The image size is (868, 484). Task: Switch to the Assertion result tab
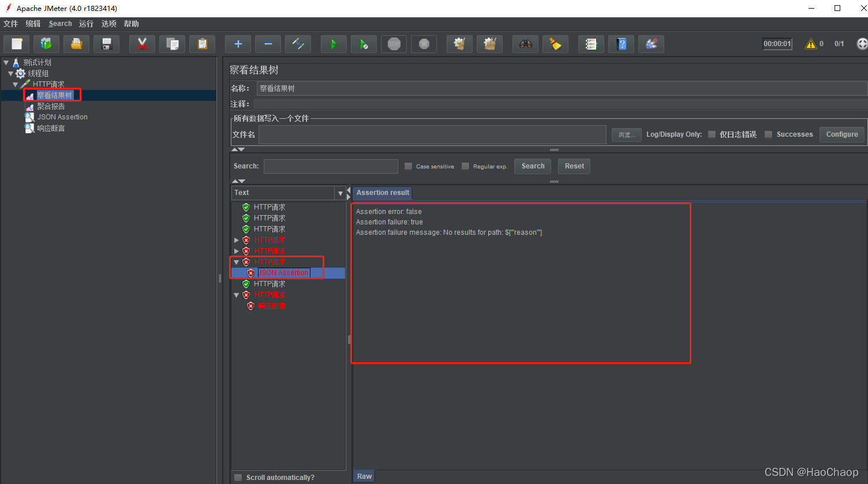point(383,193)
